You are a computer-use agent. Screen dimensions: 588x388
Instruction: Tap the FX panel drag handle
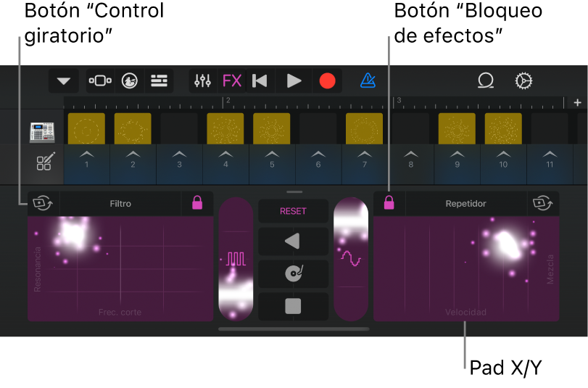[x=294, y=191]
